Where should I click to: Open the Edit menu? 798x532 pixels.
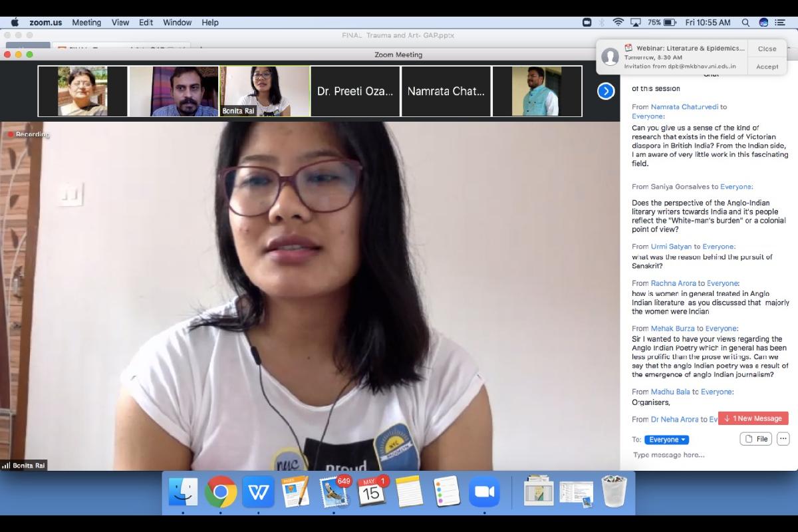pyautogui.click(x=146, y=22)
